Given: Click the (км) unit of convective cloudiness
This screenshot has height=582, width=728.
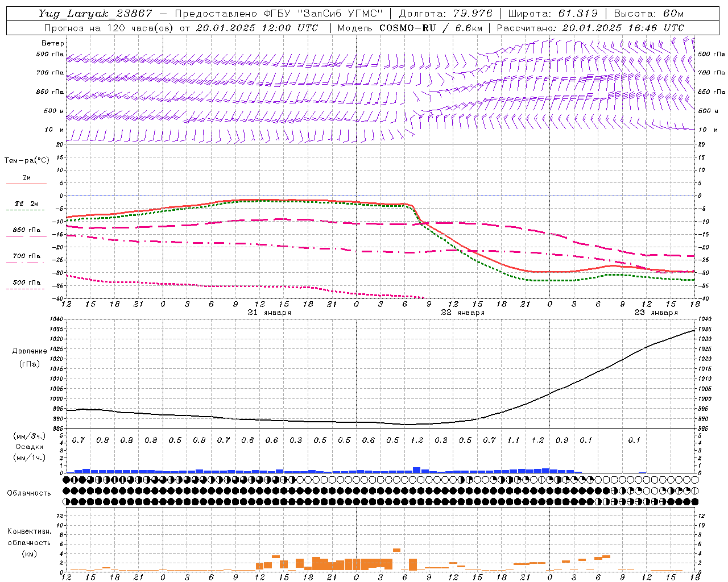Looking at the screenshot, I should (x=30, y=554).
